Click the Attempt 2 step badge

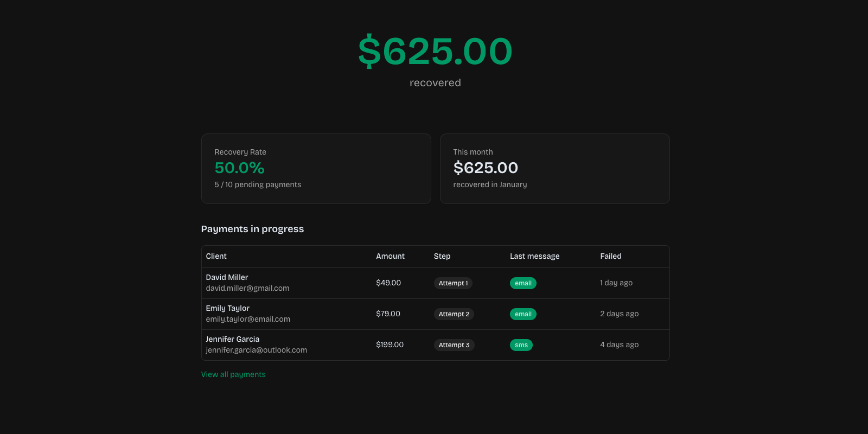point(454,314)
